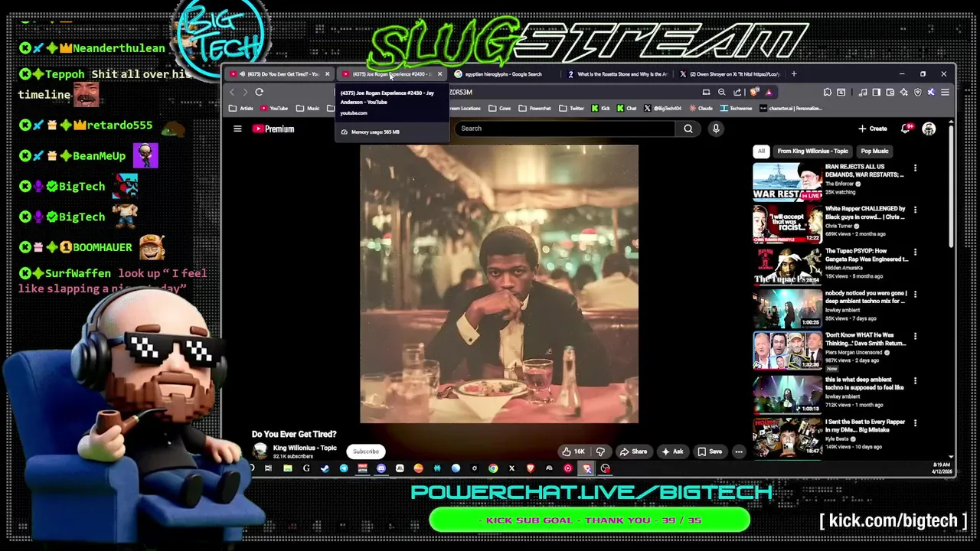Open the browser main menu icon
Image resolution: width=980 pixels, height=551 pixels.
(x=945, y=92)
